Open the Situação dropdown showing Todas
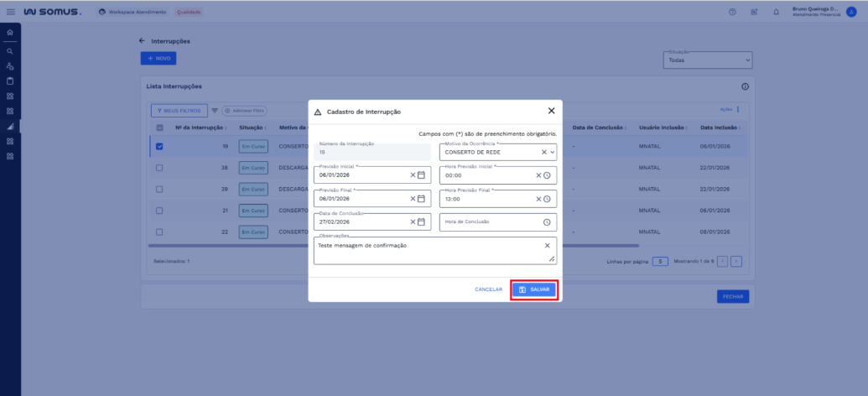Image resolution: width=868 pixels, height=396 pixels. pyautogui.click(x=707, y=60)
